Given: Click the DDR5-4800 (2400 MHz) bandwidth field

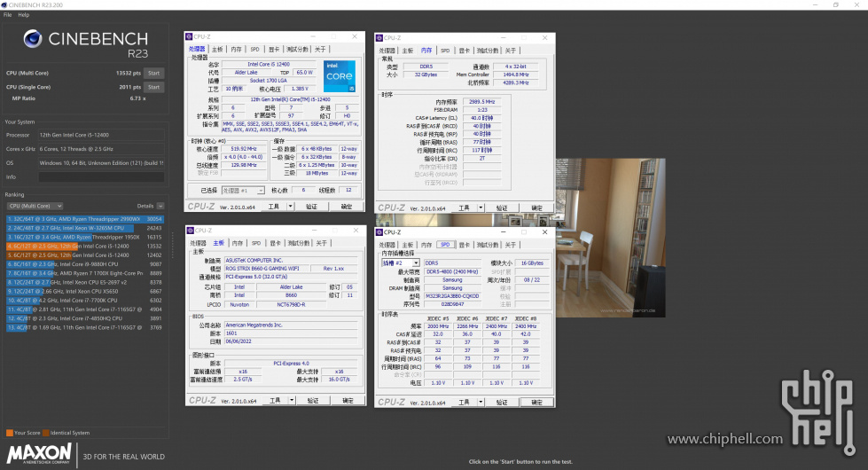Looking at the screenshot, I should [x=452, y=272].
